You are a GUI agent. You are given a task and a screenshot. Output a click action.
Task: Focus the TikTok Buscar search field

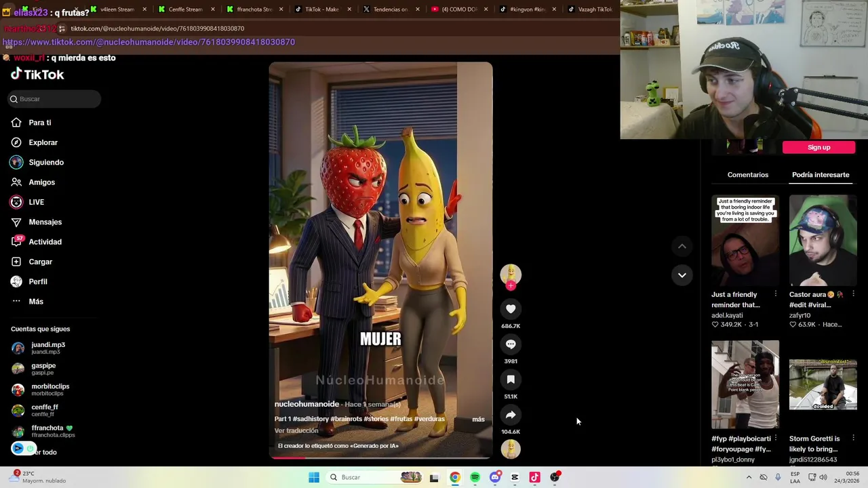tap(54, 99)
